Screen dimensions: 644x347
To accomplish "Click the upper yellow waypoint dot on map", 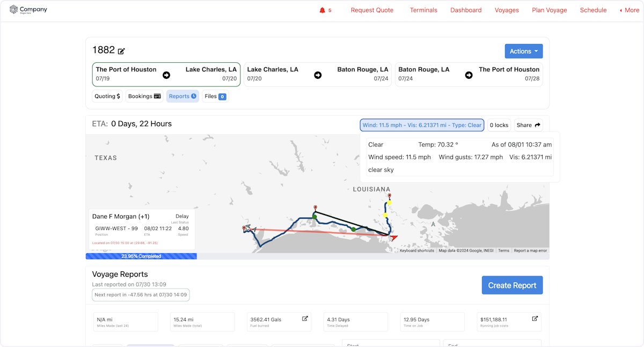I will [x=390, y=202].
